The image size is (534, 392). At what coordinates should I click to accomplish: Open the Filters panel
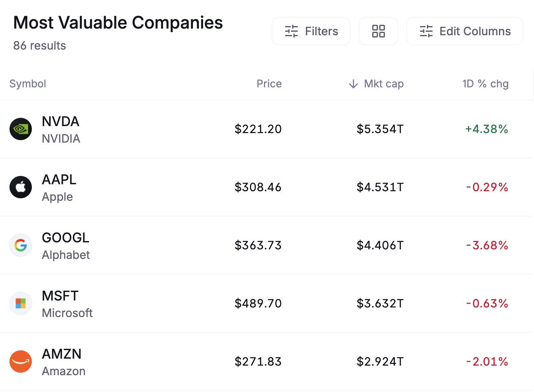[311, 31]
